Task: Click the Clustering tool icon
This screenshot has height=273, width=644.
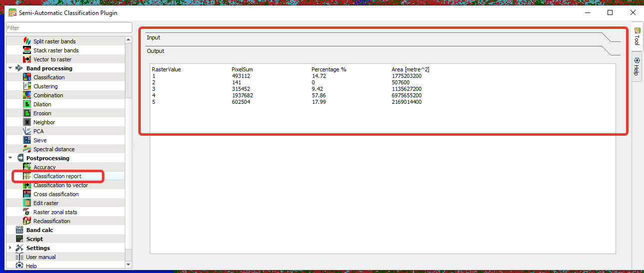Action: [27, 86]
